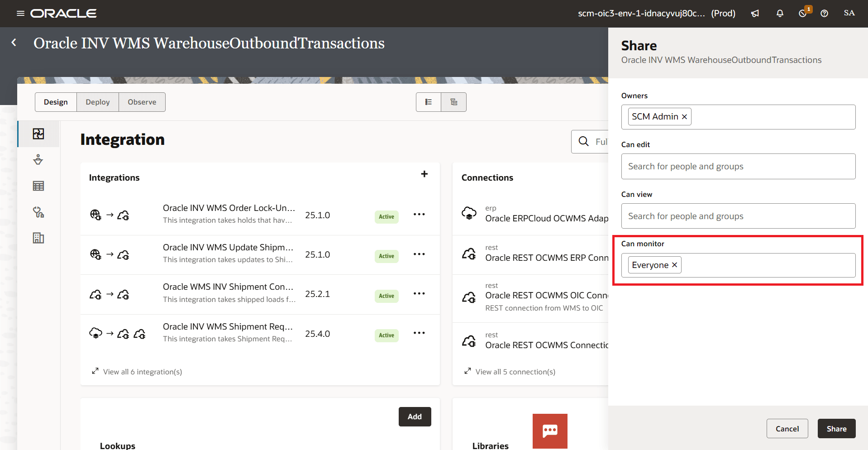Click the plus icon to add a new integration

click(424, 174)
